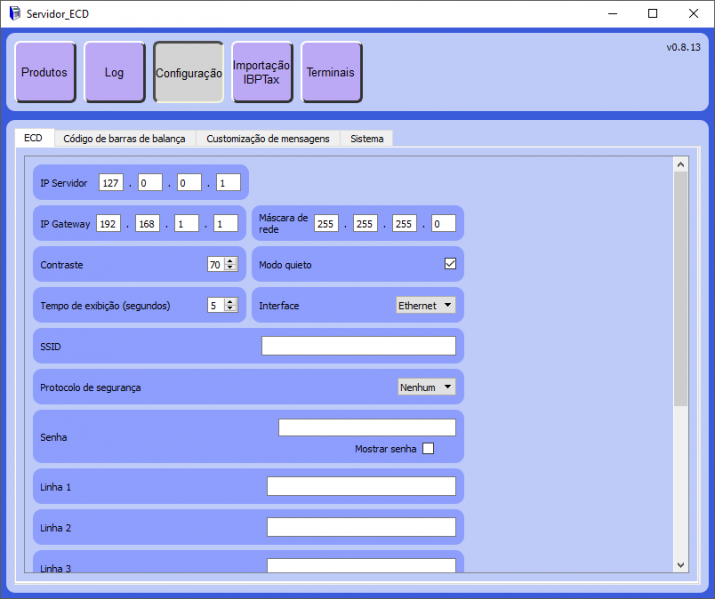
Task: Decrease Tempo de exibição seconds
Action: (231, 309)
